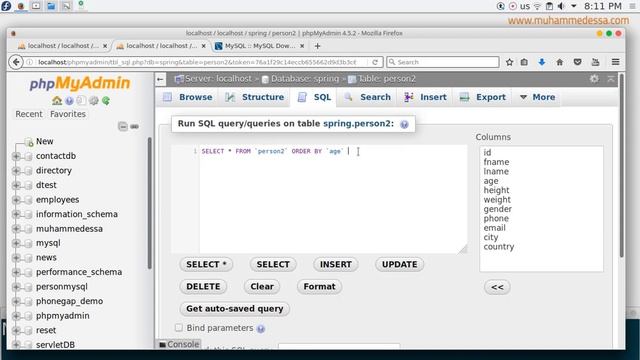The height and width of the screenshot is (360, 640).
Task: Format the SQL query
Action: point(319,287)
